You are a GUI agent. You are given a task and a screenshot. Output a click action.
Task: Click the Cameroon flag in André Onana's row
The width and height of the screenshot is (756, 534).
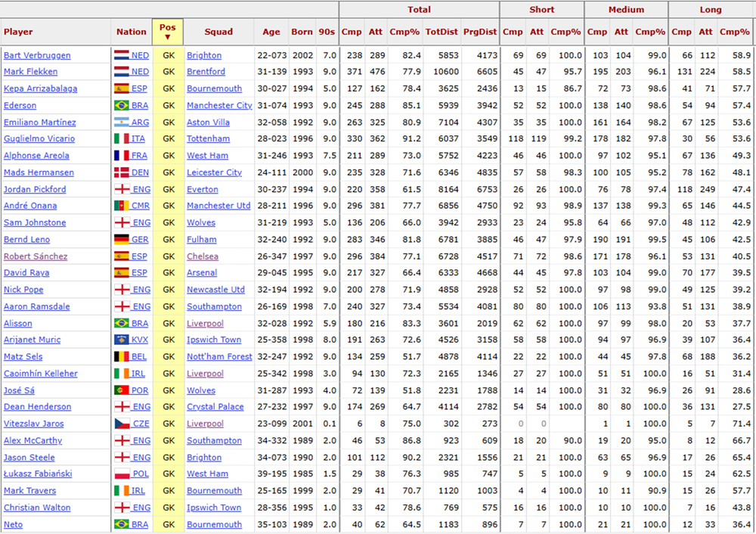(x=122, y=206)
